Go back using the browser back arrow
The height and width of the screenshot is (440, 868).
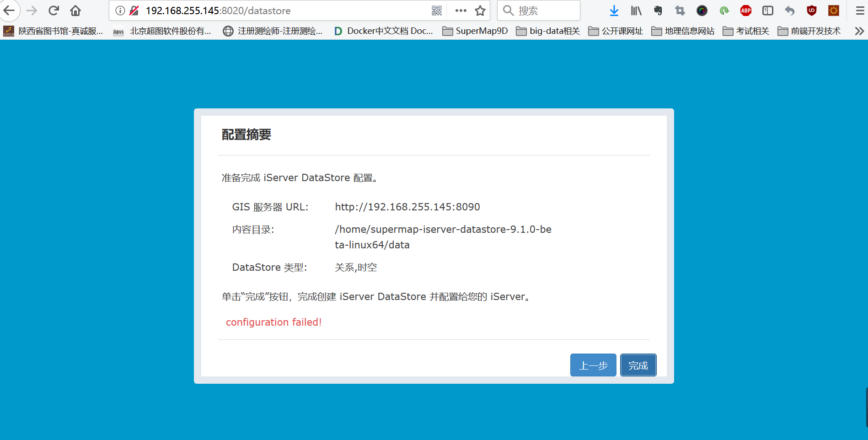[9, 11]
